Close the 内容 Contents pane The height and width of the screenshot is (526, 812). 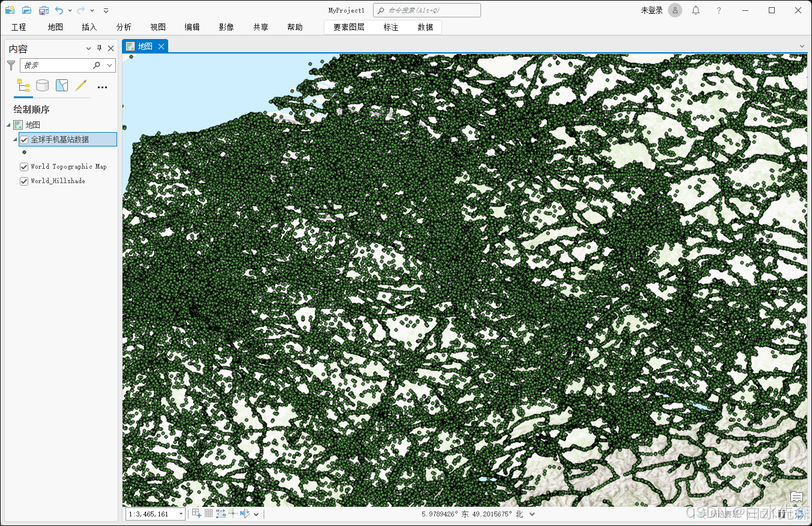point(111,49)
